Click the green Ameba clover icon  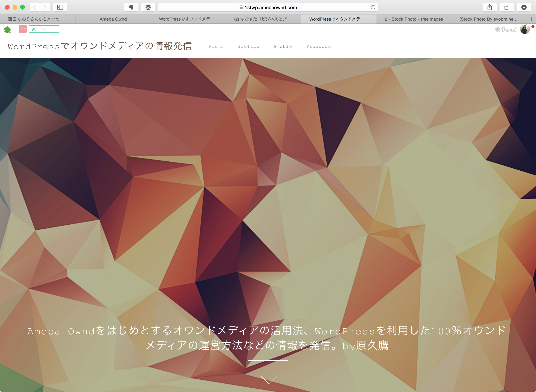click(7, 29)
